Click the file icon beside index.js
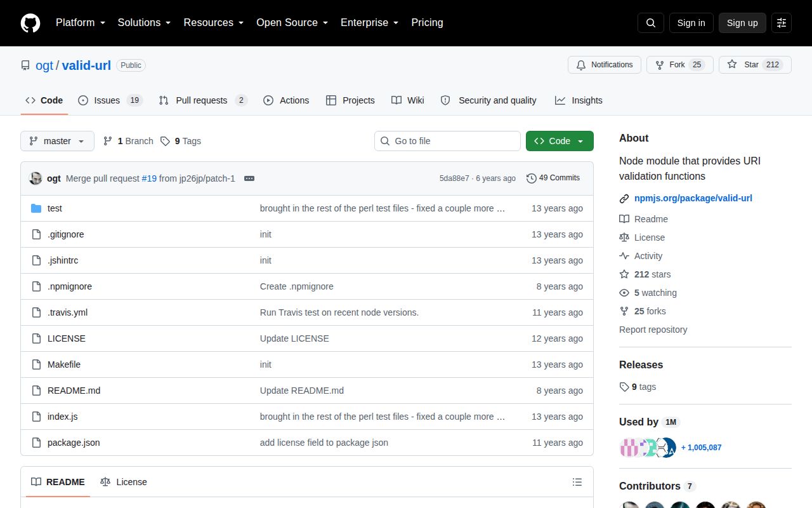The image size is (812, 508). click(x=36, y=417)
